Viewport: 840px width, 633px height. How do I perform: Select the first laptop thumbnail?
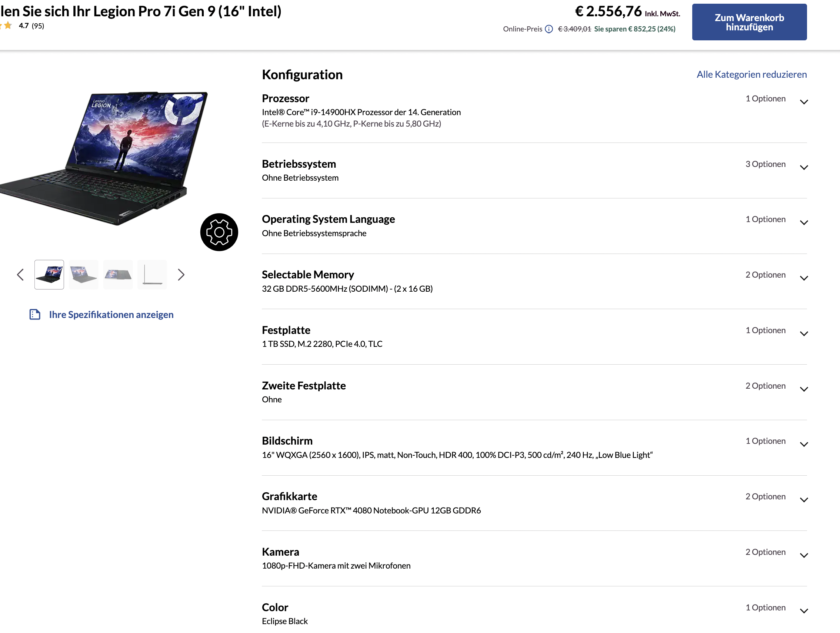pyautogui.click(x=49, y=274)
